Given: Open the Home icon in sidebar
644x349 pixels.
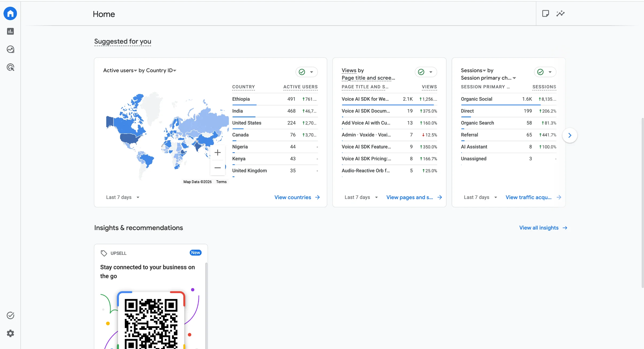Looking at the screenshot, I should (x=10, y=13).
